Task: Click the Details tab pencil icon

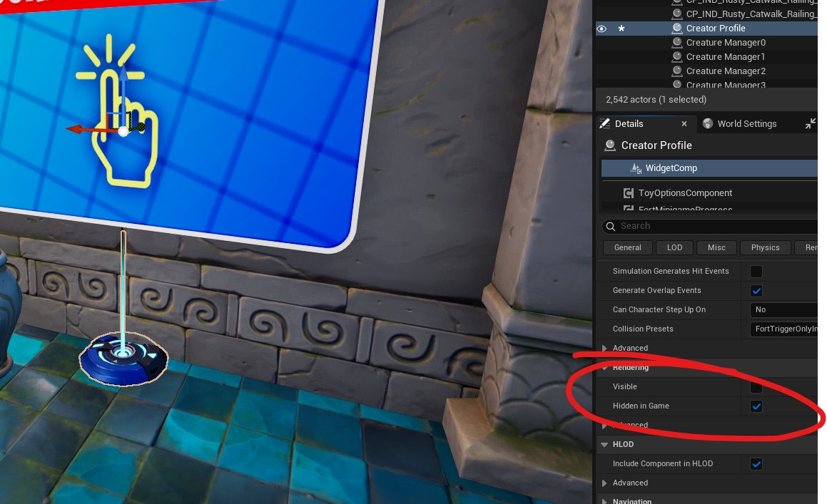Action: coord(606,123)
